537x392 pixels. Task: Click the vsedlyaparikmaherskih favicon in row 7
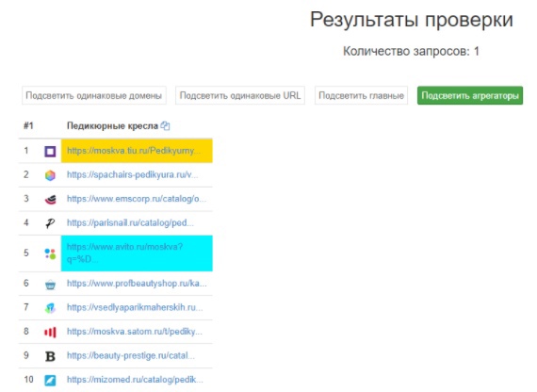[50, 308]
